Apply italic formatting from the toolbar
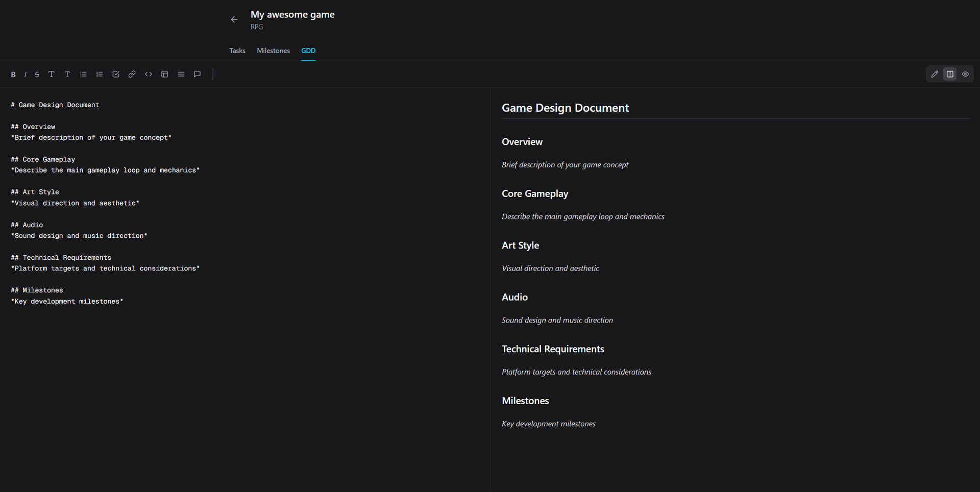Screen dimensions: 980x492 click(x=25, y=75)
